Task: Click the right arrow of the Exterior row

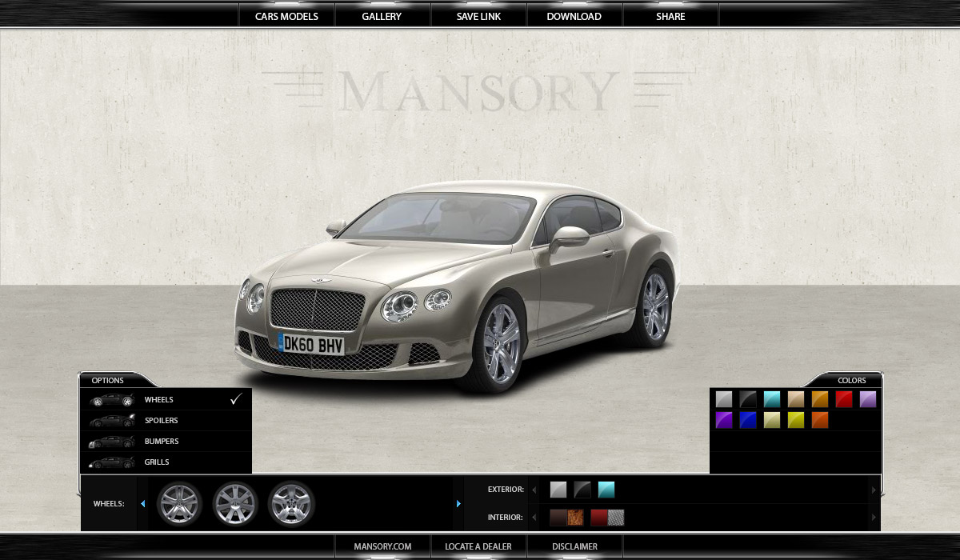Action: pos(874,490)
